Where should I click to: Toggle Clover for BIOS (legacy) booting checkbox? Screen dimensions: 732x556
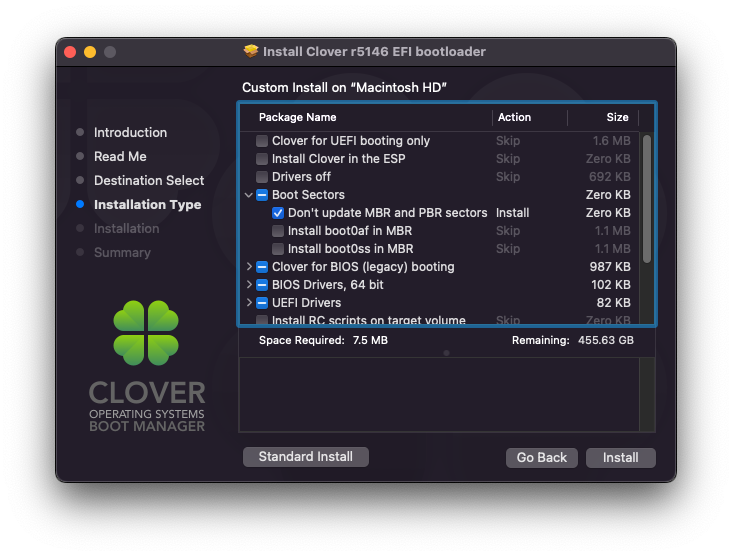pyautogui.click(x=262, y=267)
